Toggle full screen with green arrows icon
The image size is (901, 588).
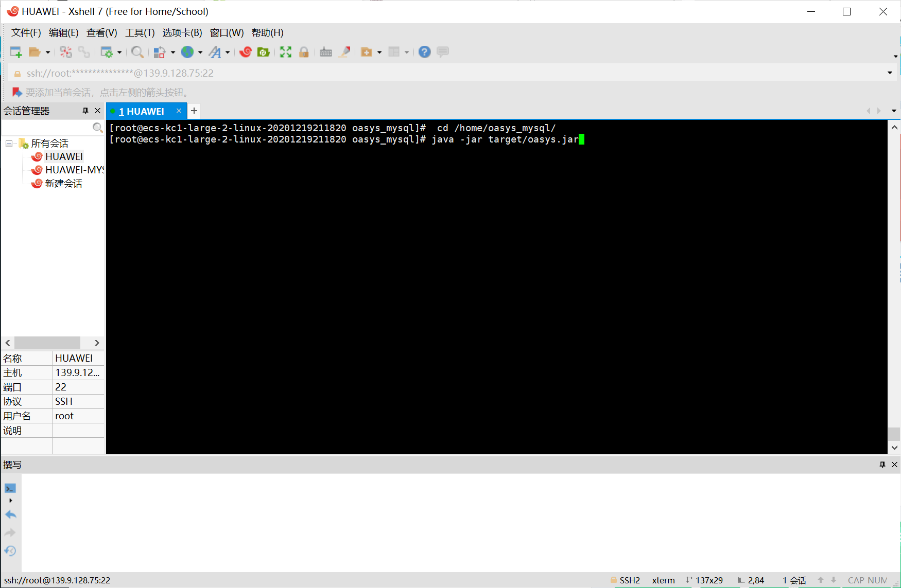pos(286,52)
